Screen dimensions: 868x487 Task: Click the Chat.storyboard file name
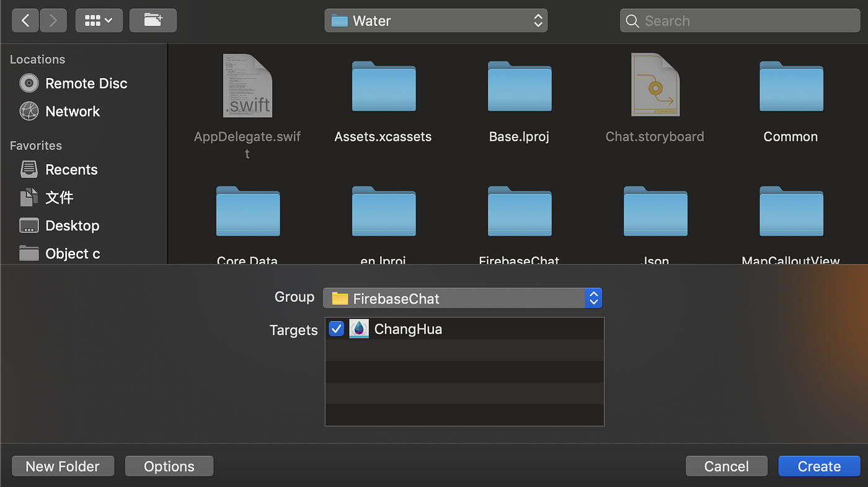(x=655, y=137)
